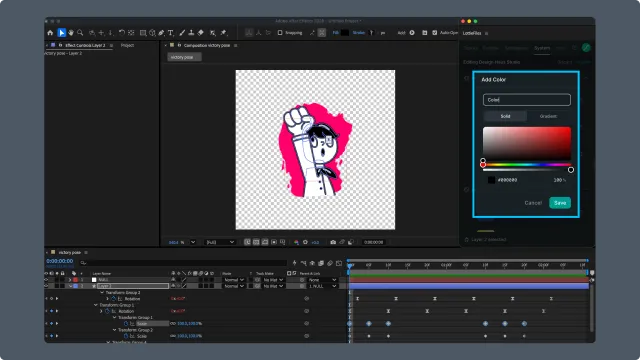The width and height of the screenshot is (640, 360).
Task: Click the color management icon below the viewer
Action: (x=296, y=242)
